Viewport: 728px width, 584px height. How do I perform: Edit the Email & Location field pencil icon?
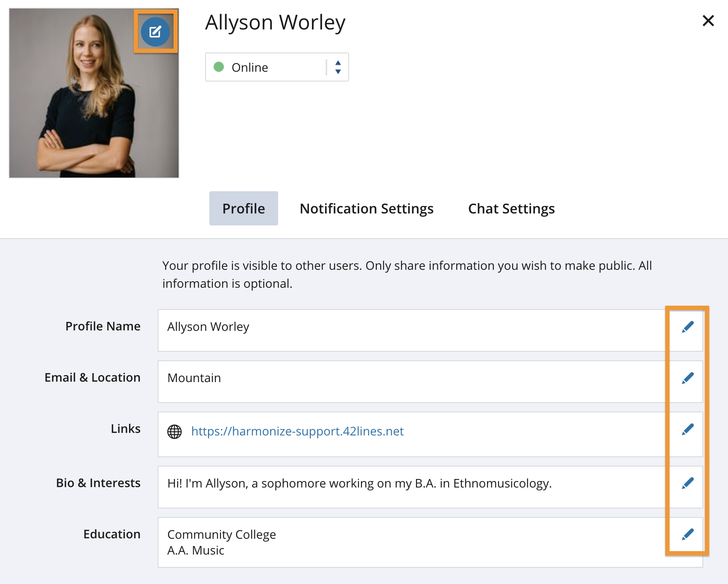(688, 377)
